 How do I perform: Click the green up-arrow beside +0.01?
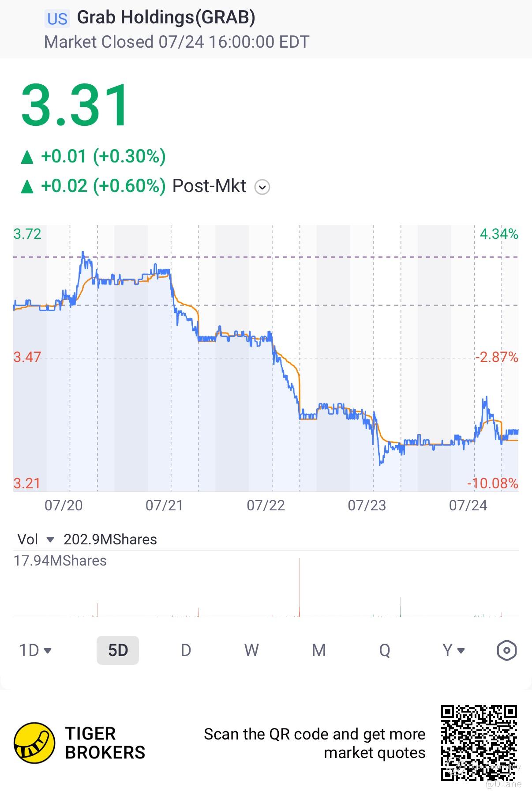27,157
